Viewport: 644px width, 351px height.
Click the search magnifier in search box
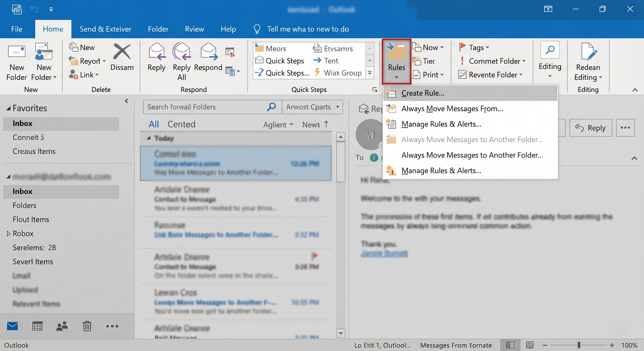271,107
